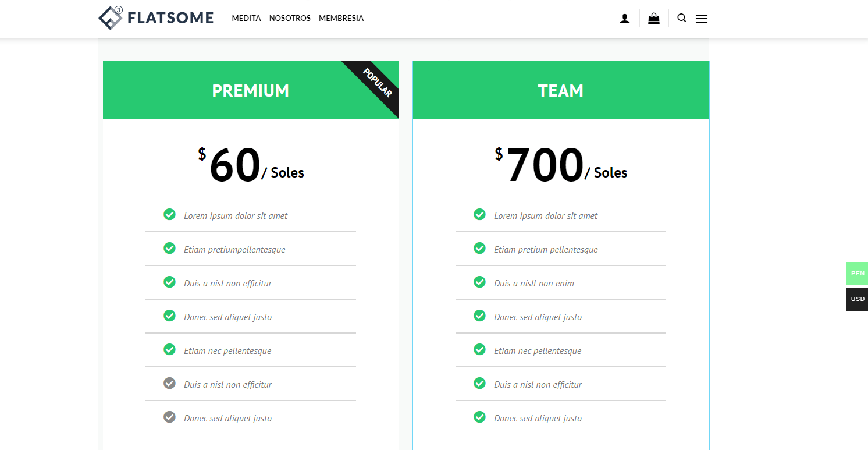Image resolution: width=868 pixels, height=450 pixels.
Task: Click the PREMIUM plan header
Action: [251, 90]
